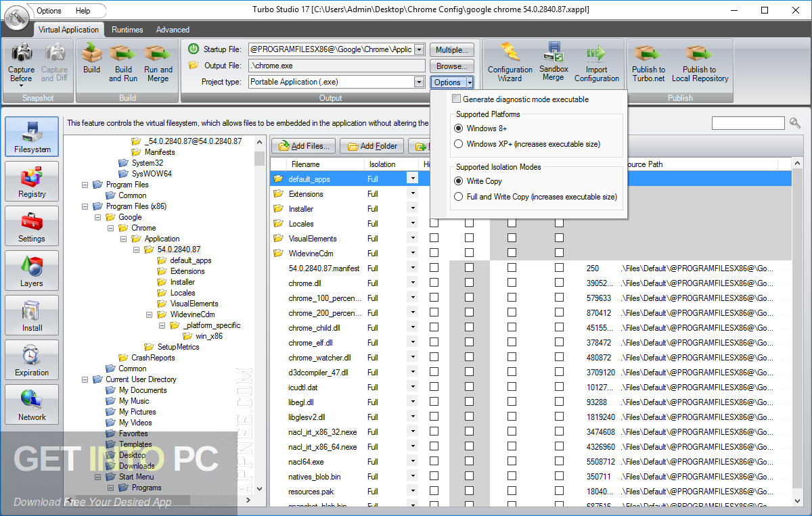The width and height of the screenshot is (812, 516).
Task: Open the Expiration section
Action: pos(32,360)
